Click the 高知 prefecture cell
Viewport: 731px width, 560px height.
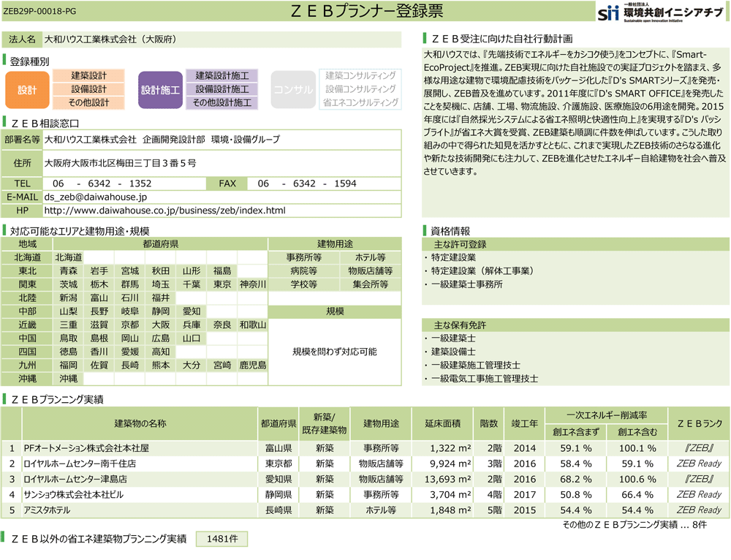click(160, 352)
